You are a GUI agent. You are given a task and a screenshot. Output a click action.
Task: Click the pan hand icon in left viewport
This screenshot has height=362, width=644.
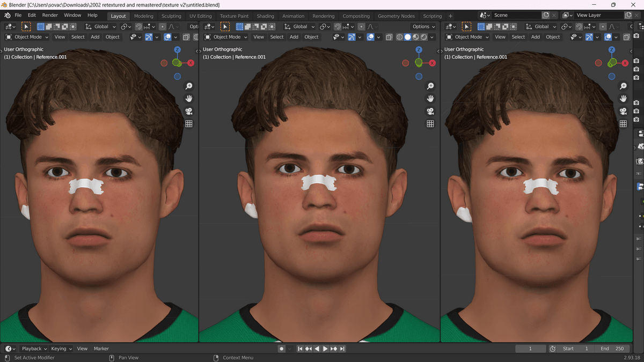tap(188, 99)
